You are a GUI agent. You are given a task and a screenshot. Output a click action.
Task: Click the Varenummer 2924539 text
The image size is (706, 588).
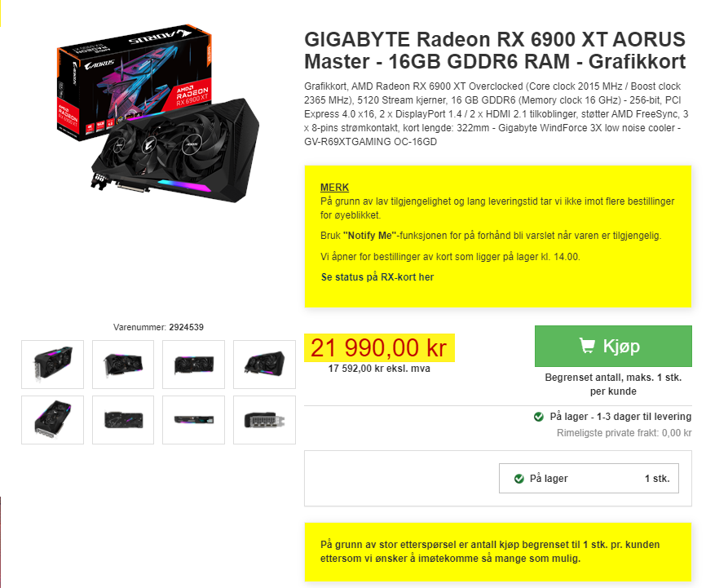(158, 327)
